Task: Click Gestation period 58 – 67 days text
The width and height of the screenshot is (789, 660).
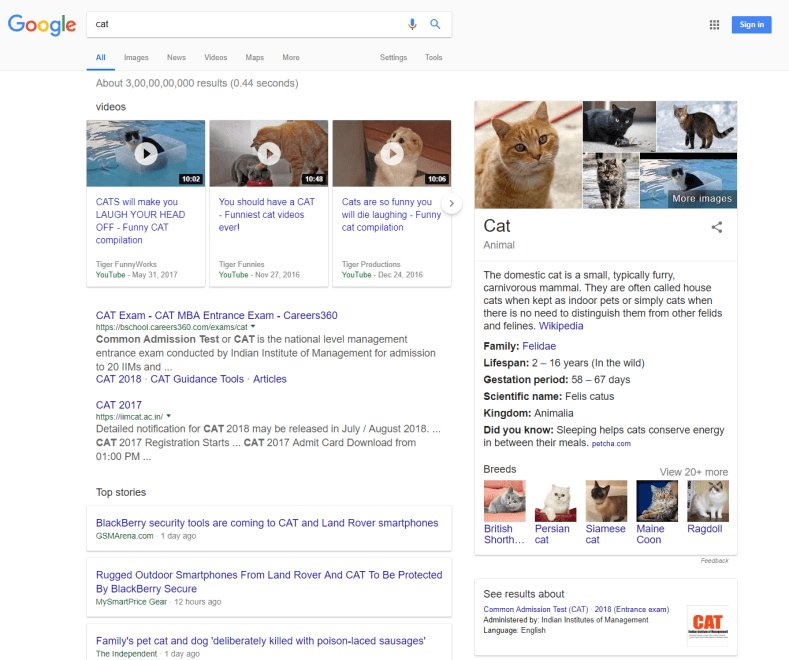Action: (x=557, y=380)
